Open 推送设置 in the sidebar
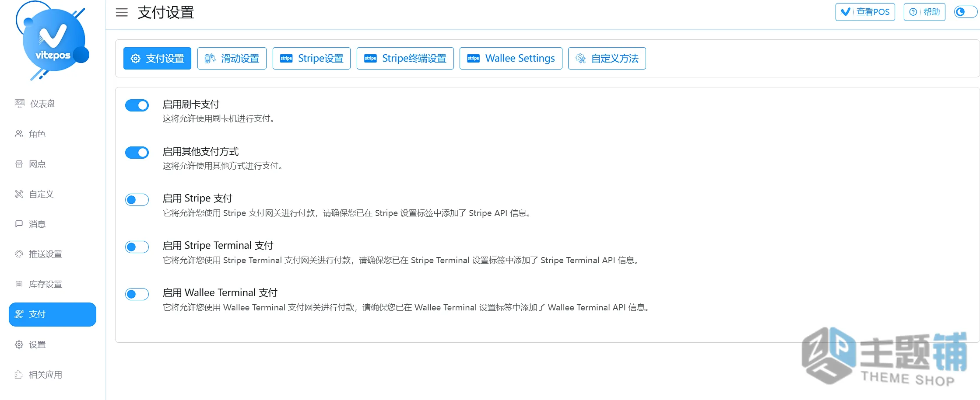This screenshot has height=400, width=980. tap(53, 254)
